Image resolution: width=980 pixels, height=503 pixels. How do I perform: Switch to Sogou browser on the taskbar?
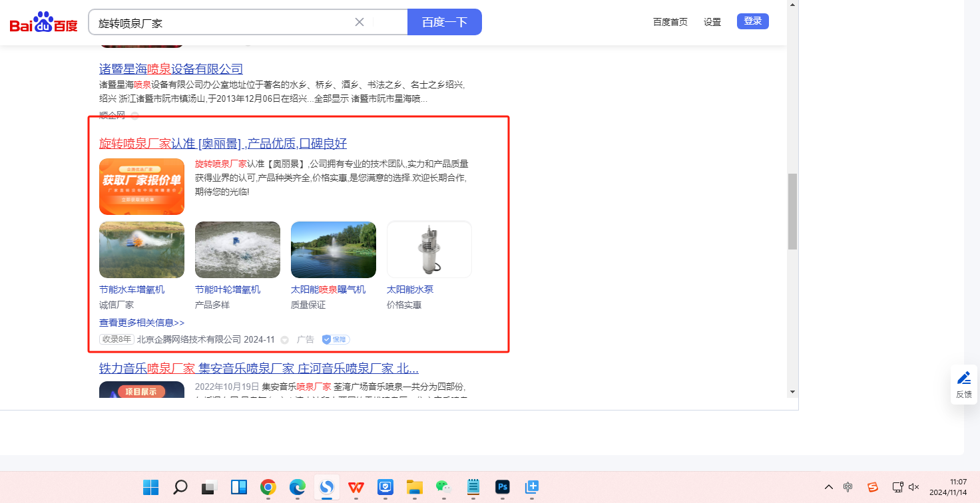pyautogui.click(x=327, y=487)
